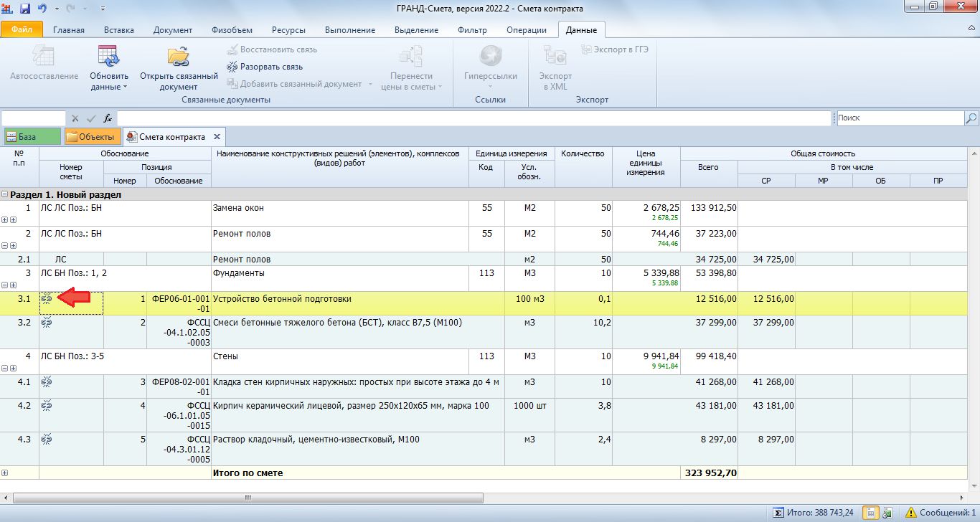Click the link icon in row 3.2

[x=47, y=323]
